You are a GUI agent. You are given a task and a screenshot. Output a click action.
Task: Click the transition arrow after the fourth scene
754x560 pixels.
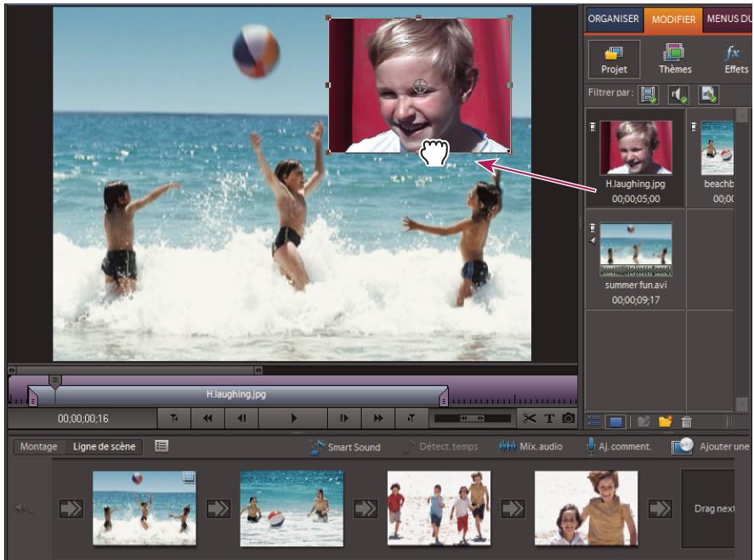(x=660, y=508)
